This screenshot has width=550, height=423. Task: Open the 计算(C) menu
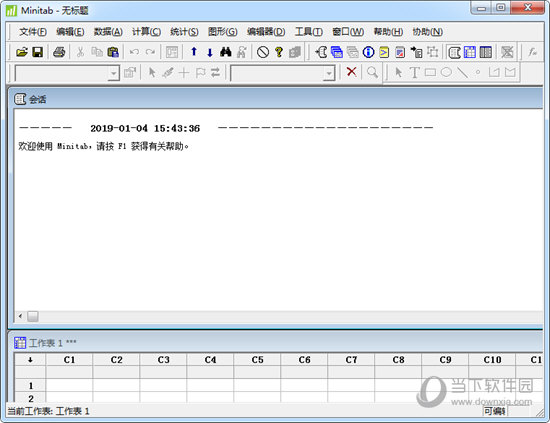[x=146, y=32]
